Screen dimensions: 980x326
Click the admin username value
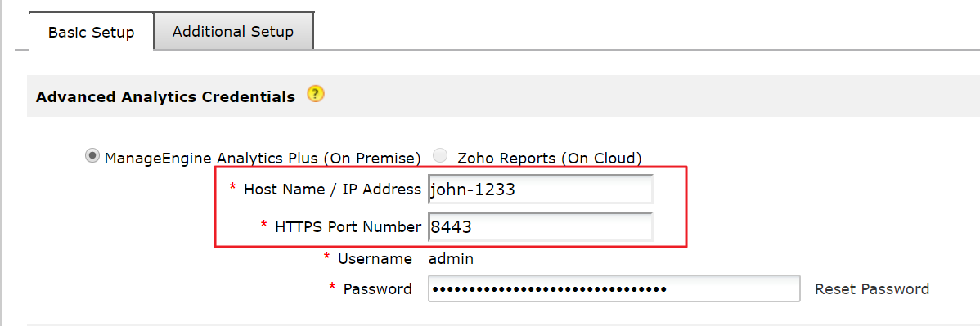pyautogui.click(x=451, y=258)
